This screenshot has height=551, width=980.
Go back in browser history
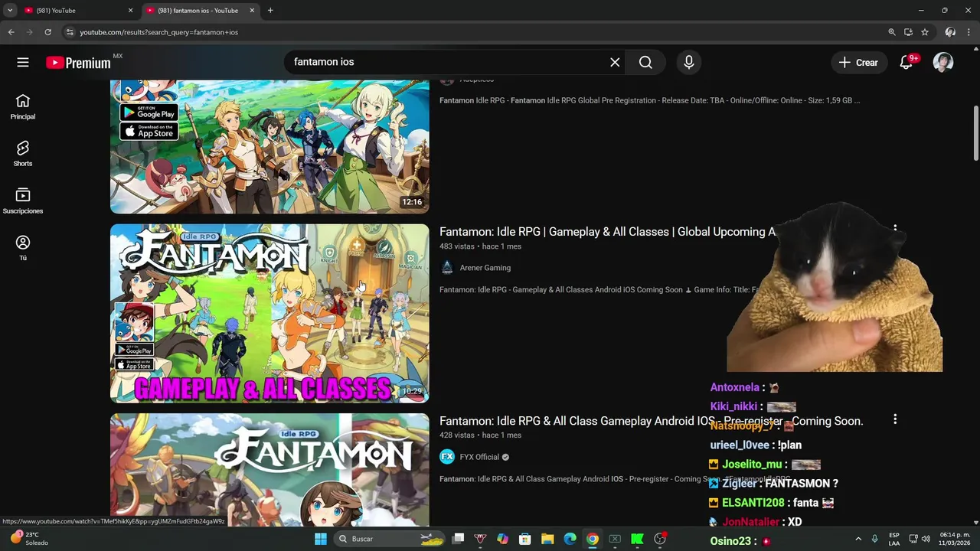point(11,32)
